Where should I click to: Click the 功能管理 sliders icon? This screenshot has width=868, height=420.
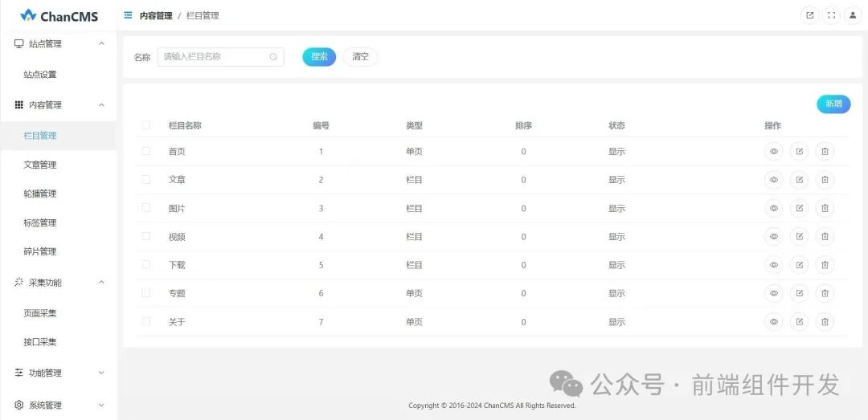pos(18,373)
